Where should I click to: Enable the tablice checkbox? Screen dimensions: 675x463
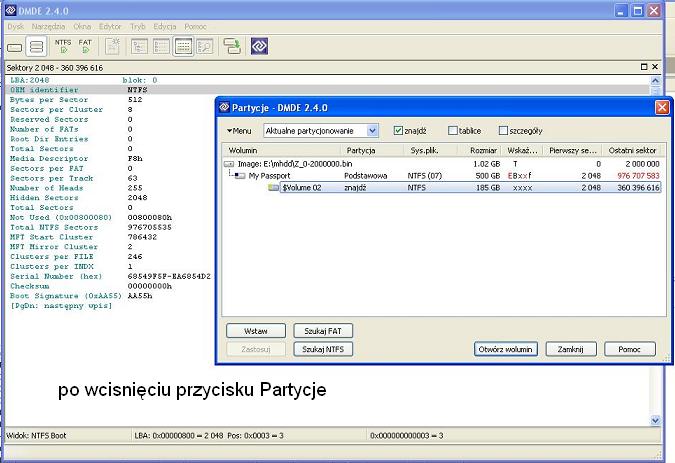[452, 130]
